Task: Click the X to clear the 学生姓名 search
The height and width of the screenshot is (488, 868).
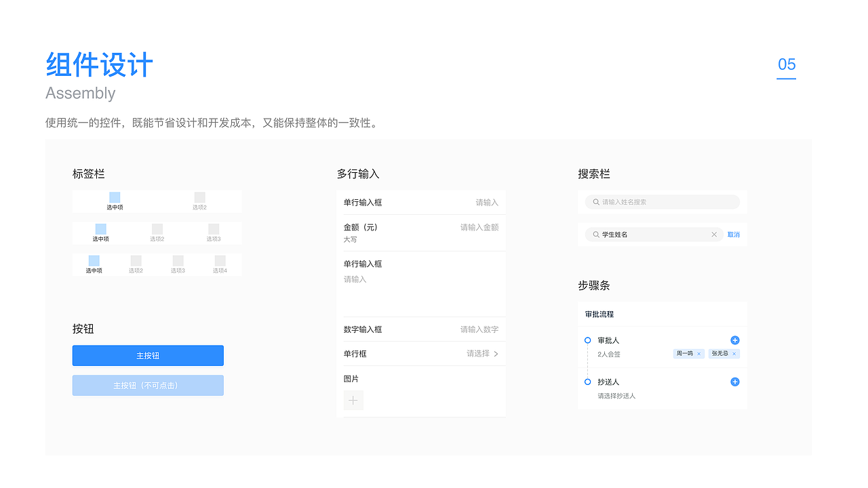Action: (x=714, y=234)
